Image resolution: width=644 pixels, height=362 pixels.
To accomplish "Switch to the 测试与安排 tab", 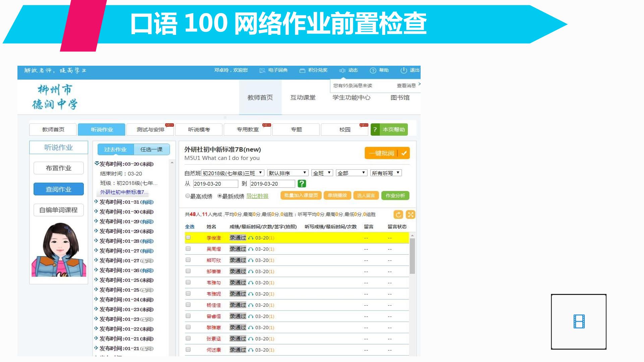I will [x=150, y=129].
